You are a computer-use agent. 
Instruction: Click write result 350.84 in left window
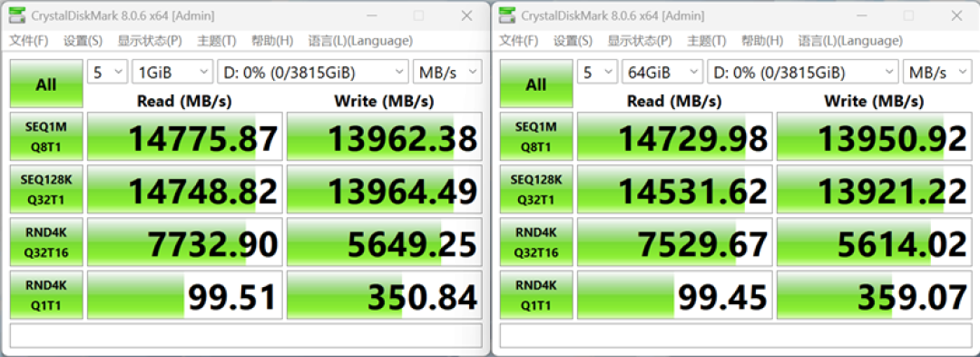coord(385,294)
